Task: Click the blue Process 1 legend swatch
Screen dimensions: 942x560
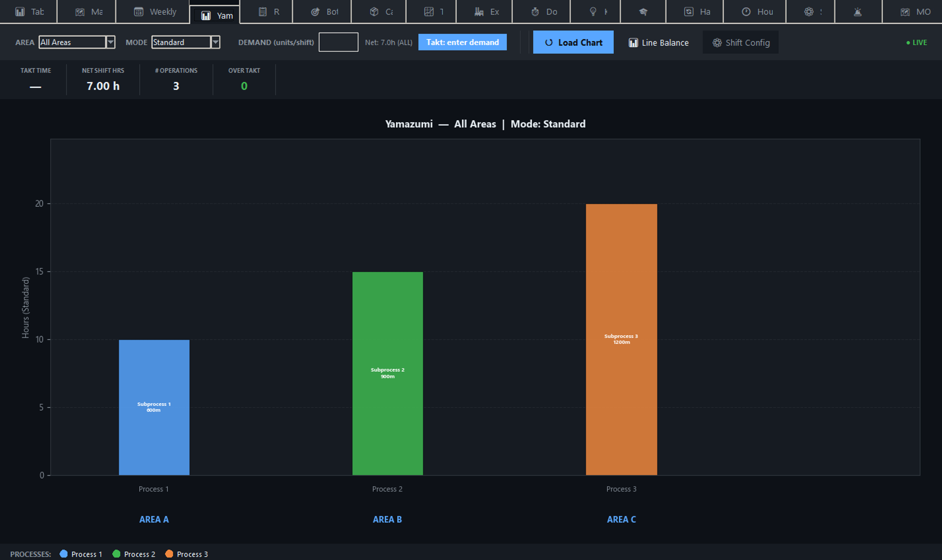Action: coord(64,554)
